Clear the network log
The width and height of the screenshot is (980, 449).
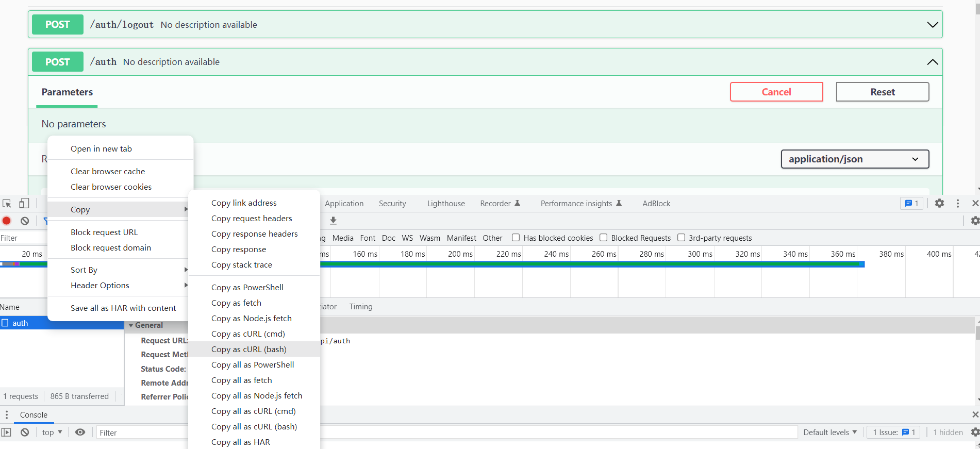(25, 221)
